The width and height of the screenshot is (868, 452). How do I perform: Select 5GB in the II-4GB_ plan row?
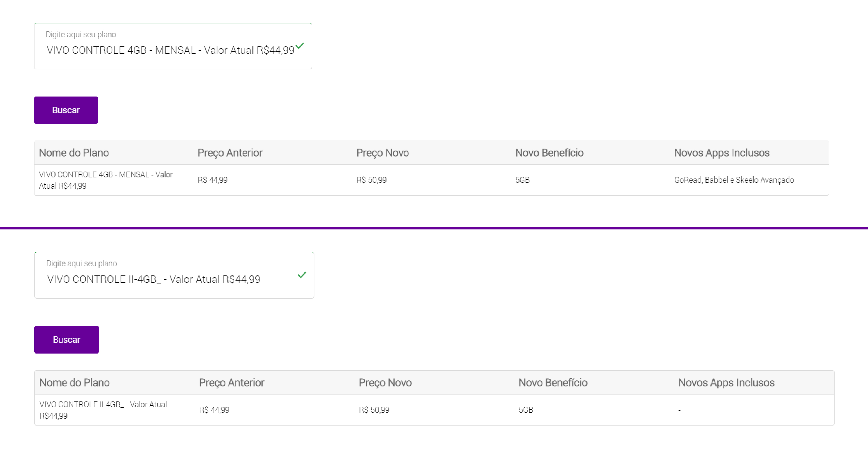[526, 410]
